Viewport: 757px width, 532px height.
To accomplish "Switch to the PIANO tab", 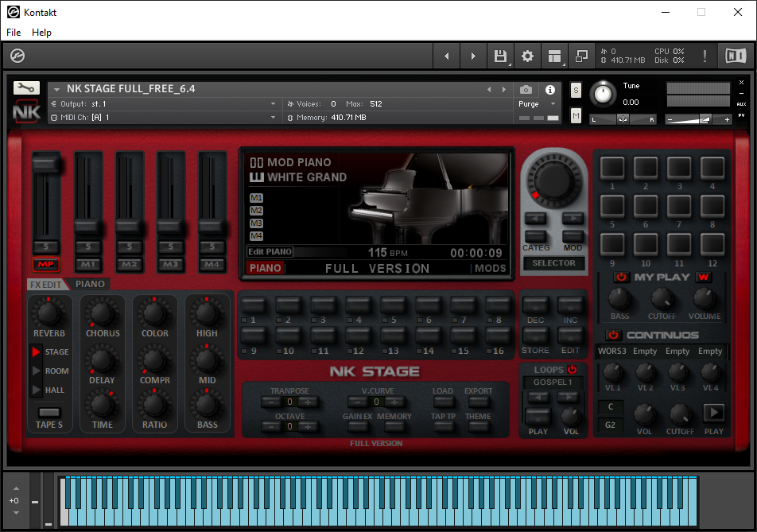I will (90, 284).
